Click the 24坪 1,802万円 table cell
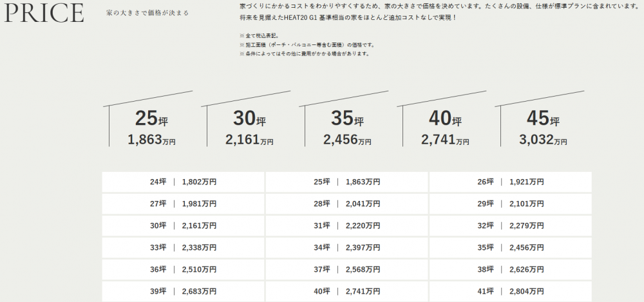Screen dimensions: 644x302 point(183,182)
